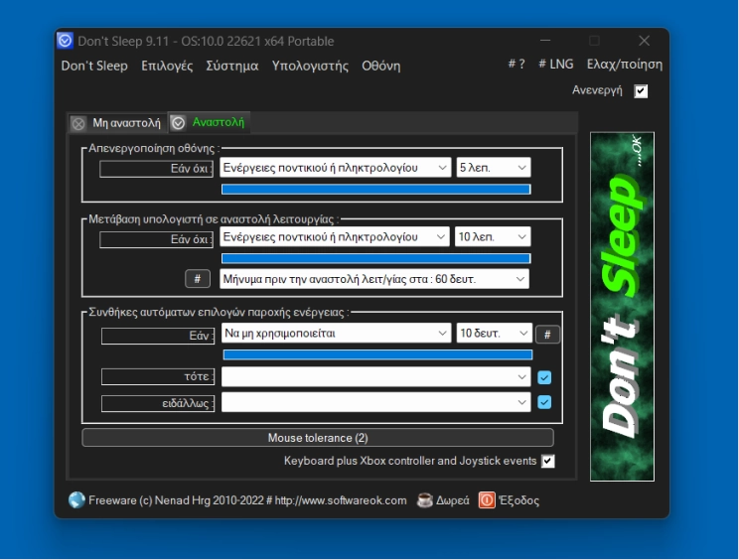Click the globe icon beside Freeware text
This screenshot has height=560, width=739.
[76, 500]
